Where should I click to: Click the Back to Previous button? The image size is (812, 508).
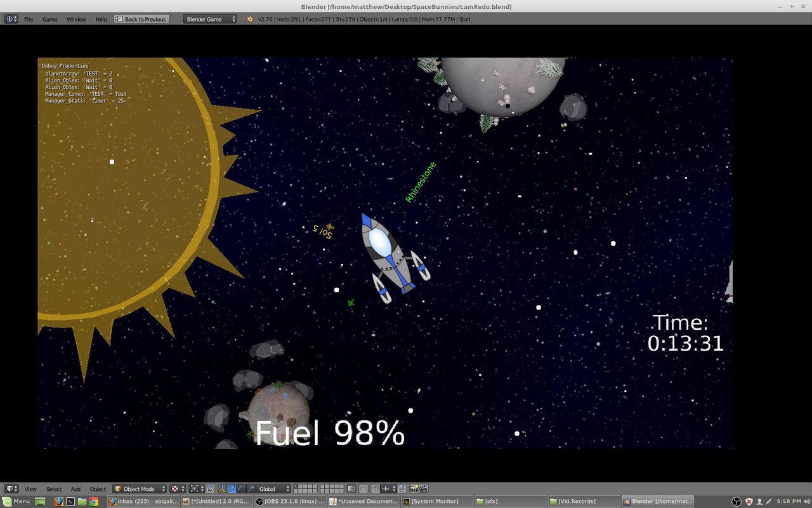[140, 19]
